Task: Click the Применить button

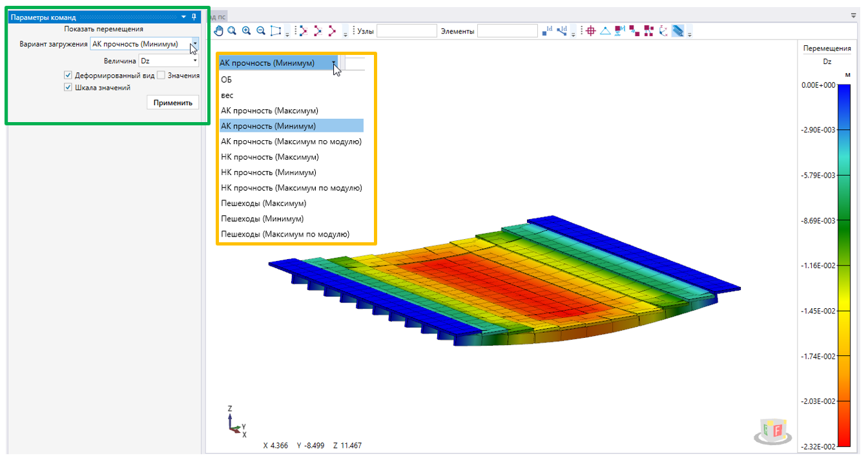Action: pos(173,102)
